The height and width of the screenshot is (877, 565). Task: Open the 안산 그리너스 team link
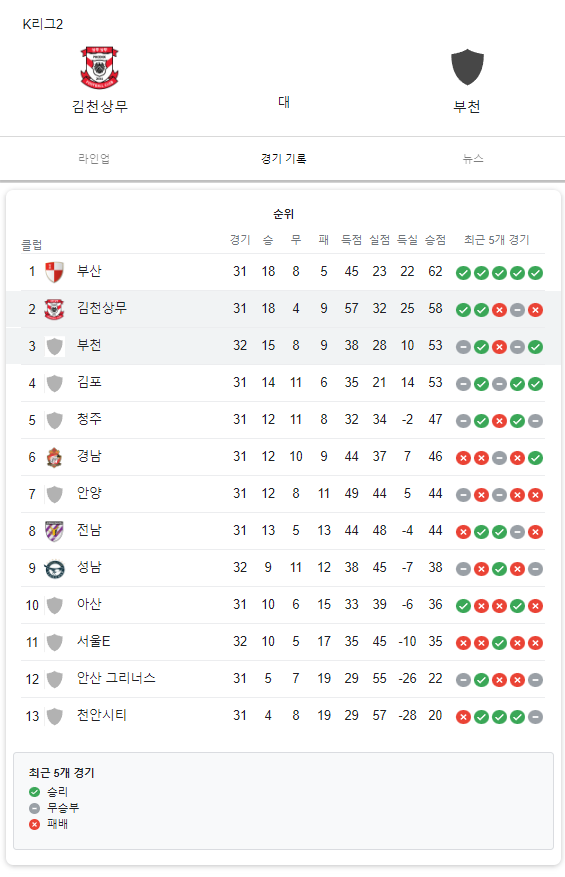[116, 678]
